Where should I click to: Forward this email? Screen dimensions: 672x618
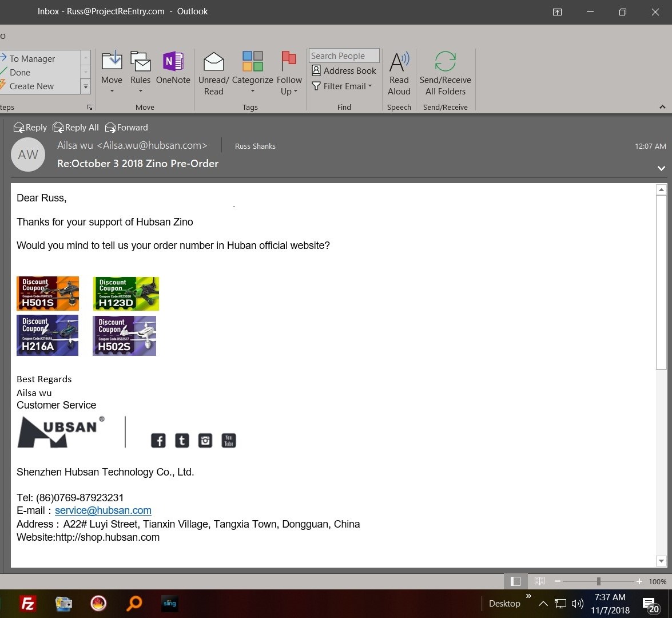pos(126,128)
